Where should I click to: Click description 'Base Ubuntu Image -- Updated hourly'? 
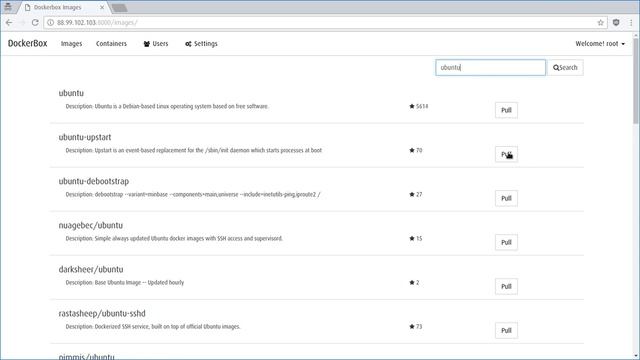[x=124, y=282]
